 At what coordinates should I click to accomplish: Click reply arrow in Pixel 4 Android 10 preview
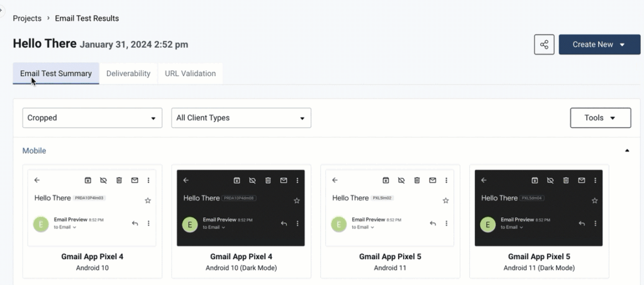[x=135, y=223]
